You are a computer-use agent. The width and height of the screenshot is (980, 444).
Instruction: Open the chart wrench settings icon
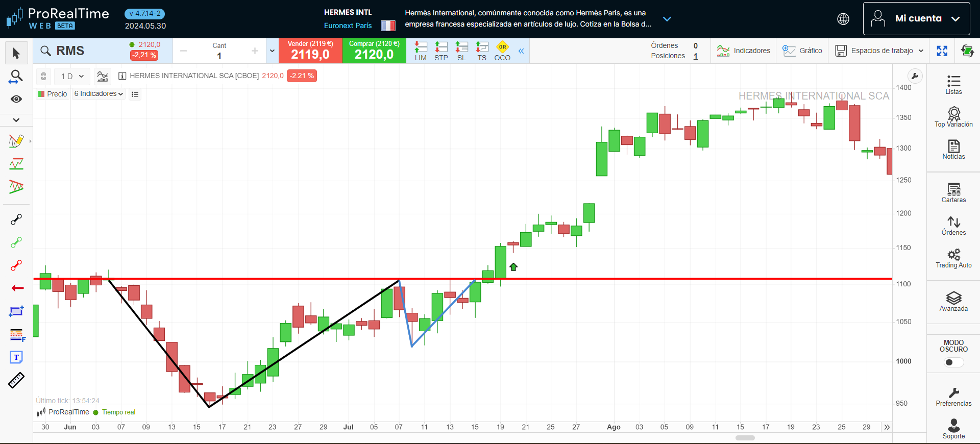915,77
